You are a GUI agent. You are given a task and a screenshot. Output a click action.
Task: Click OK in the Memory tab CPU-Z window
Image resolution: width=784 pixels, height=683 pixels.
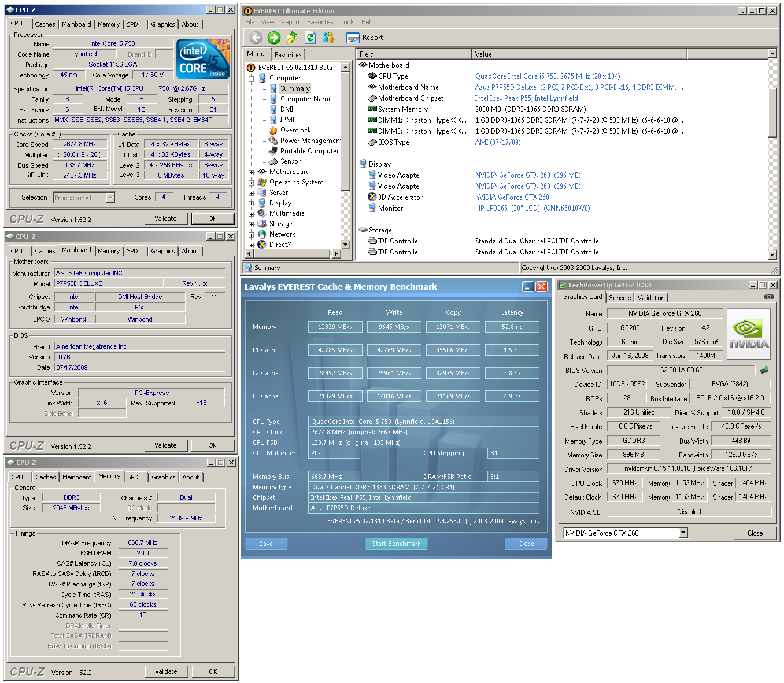[x=213, y=671]
